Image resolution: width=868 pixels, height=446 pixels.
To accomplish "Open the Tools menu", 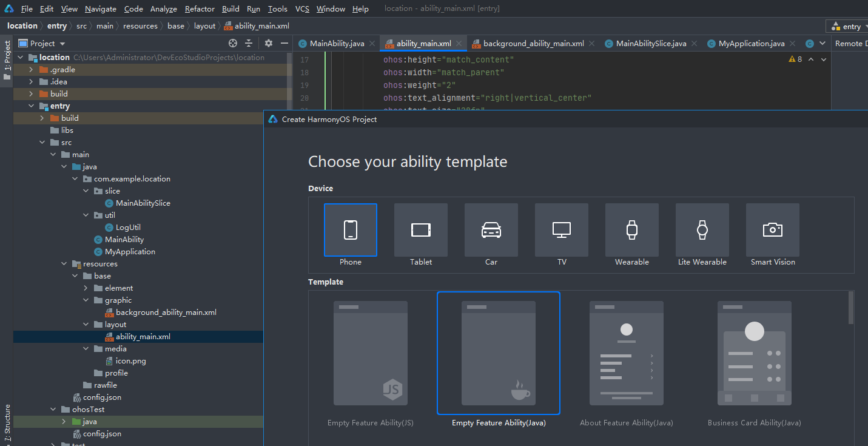I will coord(277,8).
